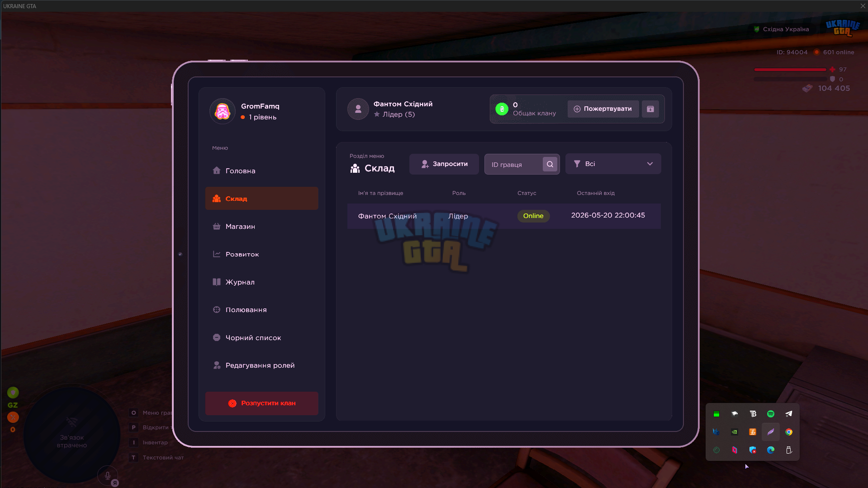Click the GromFamq profile avatar
Image resolution: width=868 pixels, height=488 pixels.
tap(222, 111)
